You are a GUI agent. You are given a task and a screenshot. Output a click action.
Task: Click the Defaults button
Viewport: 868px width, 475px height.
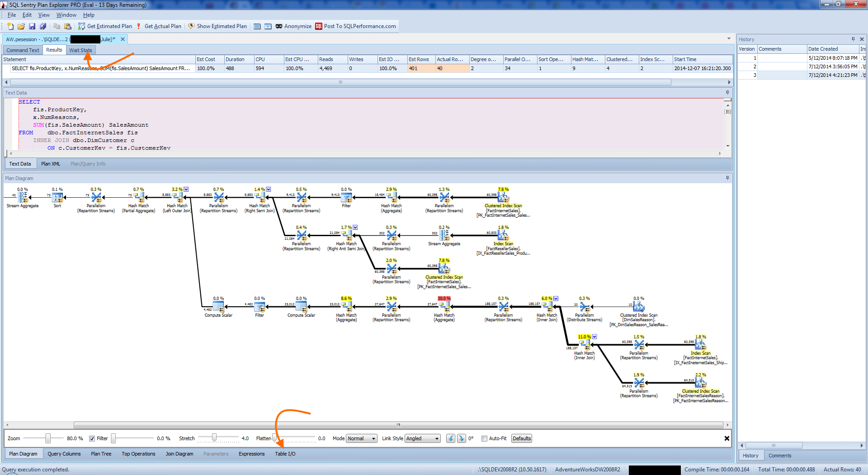(522, 438)
